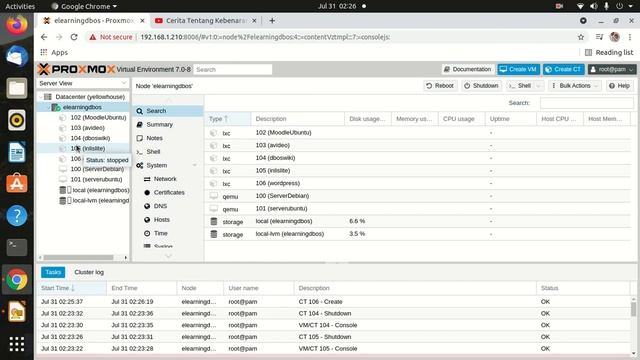Open Rhythmbox music player from dock
This screenshot has height=360, width=640.
pyautogui.click(x=17, y=120)
